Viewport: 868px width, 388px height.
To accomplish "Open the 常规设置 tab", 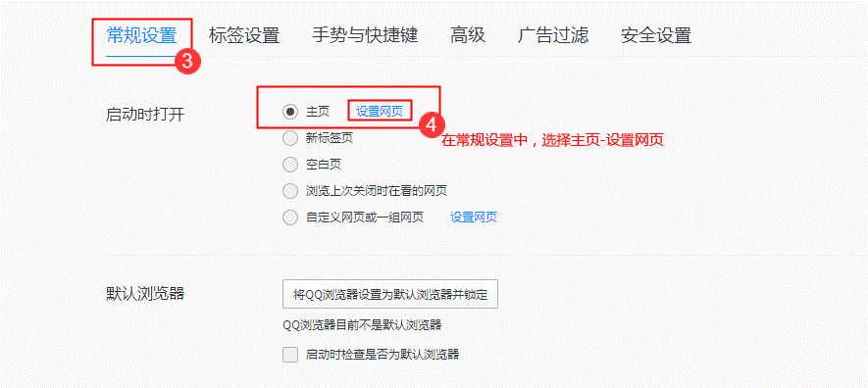I will point(141,36).
